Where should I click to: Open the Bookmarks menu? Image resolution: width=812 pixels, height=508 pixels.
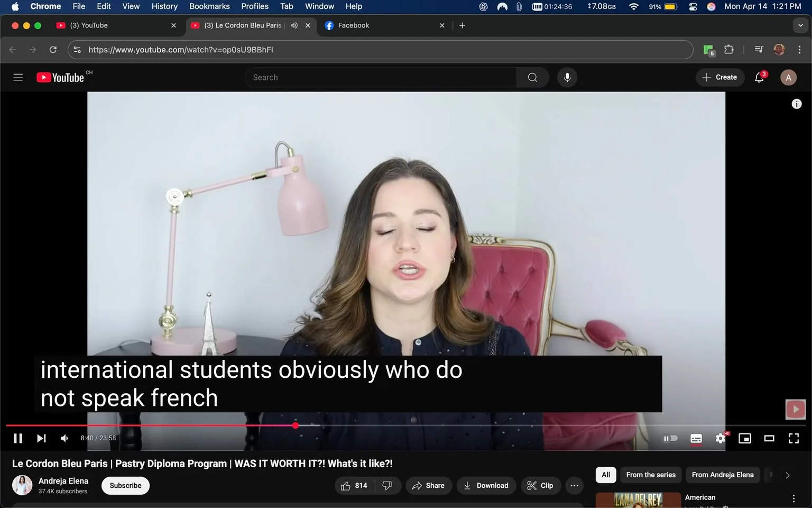point(209,6)
